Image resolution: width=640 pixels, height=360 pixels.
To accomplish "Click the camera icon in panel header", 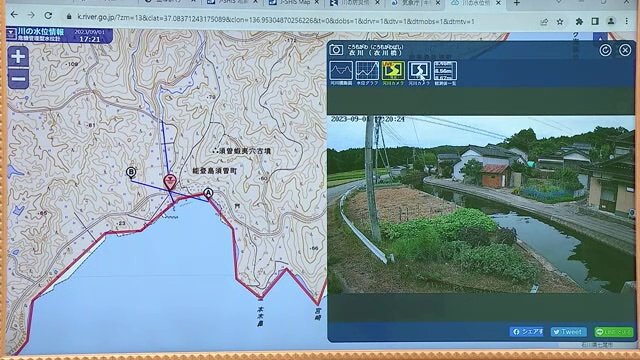I will [x=336, y=50].
